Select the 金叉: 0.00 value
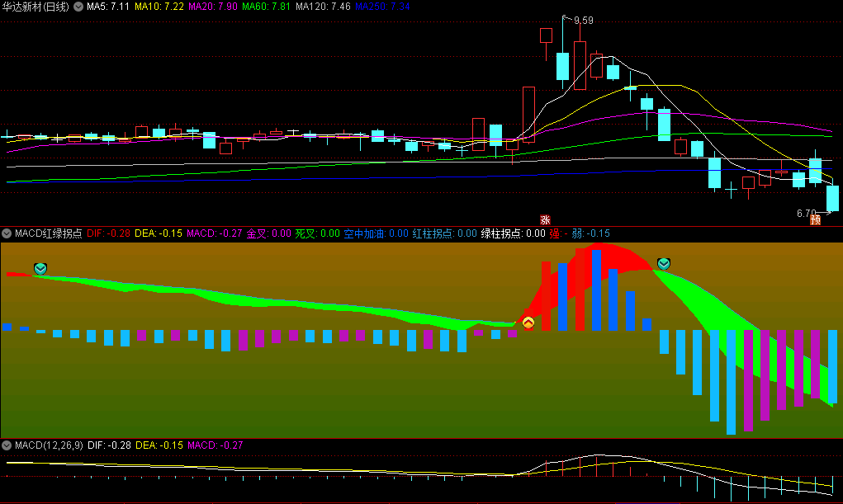843x504 pixels. 269,233
